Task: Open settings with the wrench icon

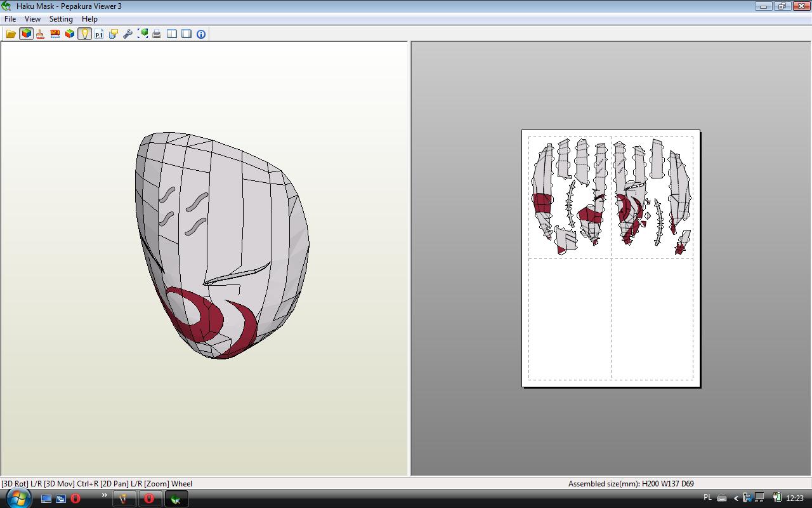Action: pyautogui.click(x=128, y=34)
